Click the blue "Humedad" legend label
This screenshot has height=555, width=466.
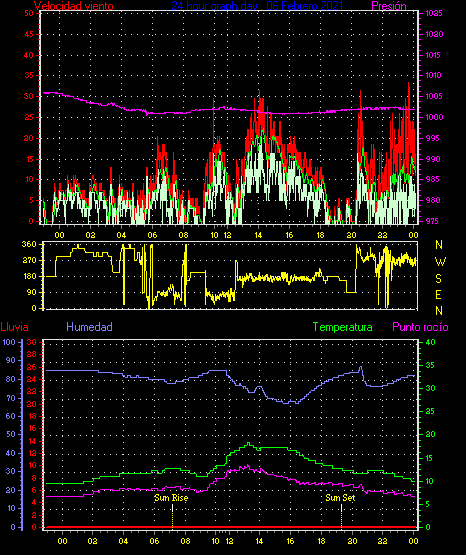[x=90, y=327]
